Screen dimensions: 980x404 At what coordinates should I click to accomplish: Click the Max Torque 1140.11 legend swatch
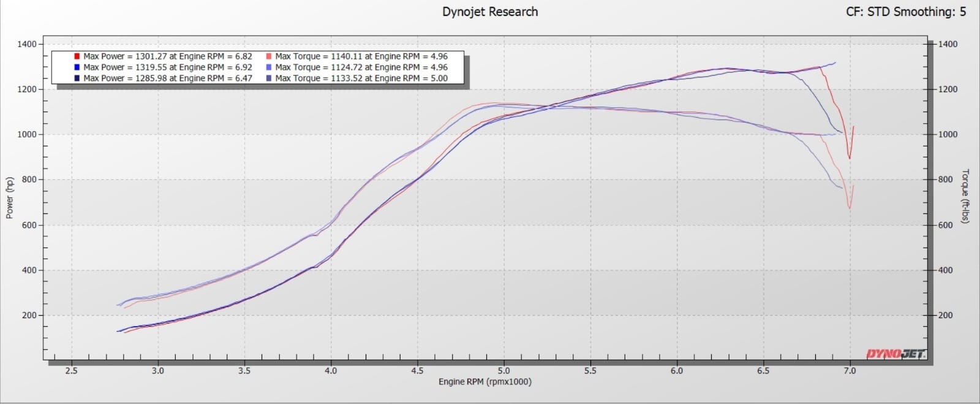269,56
